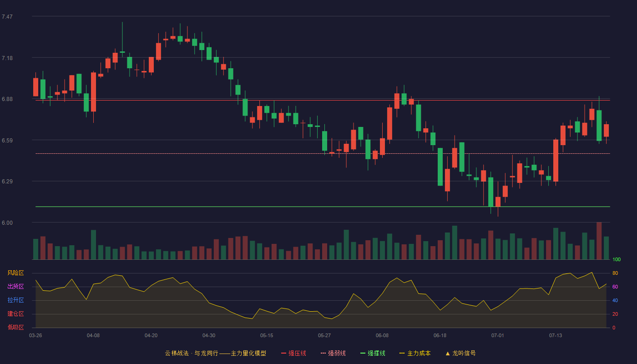Toggle the 主力成本 legend series
The height and width of the screenshot is (364, 637).
(415, 353)
